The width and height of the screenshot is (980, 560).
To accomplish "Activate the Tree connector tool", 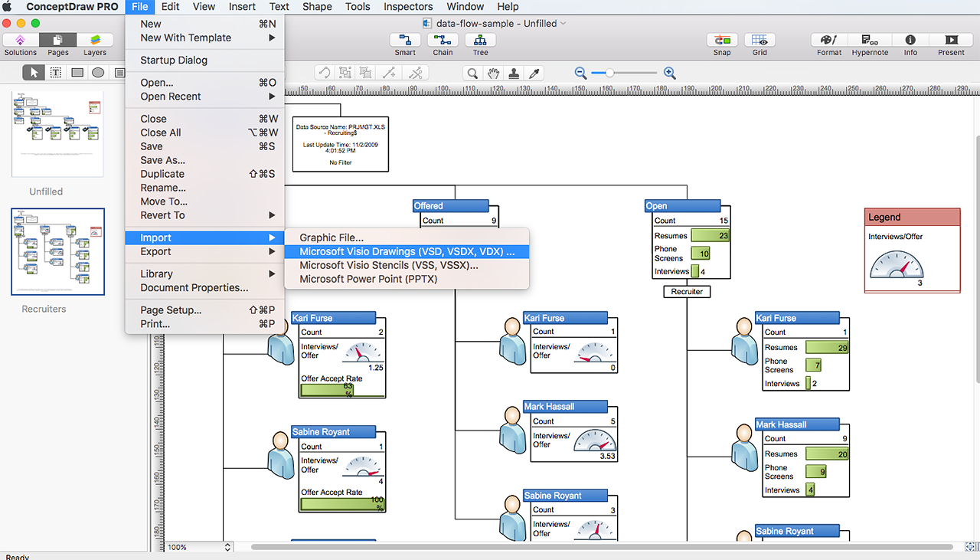I will [480, 41].
